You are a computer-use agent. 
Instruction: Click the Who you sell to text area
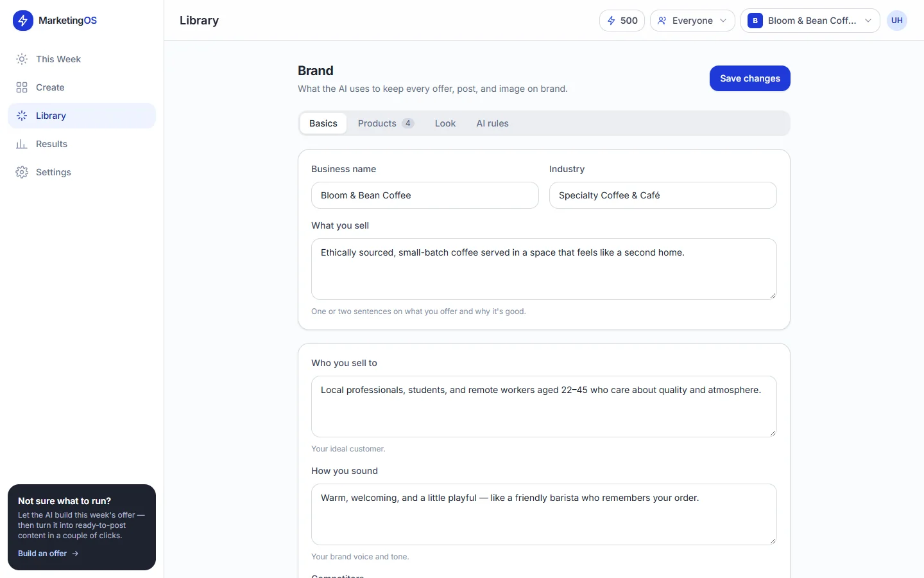pos(544,407)
